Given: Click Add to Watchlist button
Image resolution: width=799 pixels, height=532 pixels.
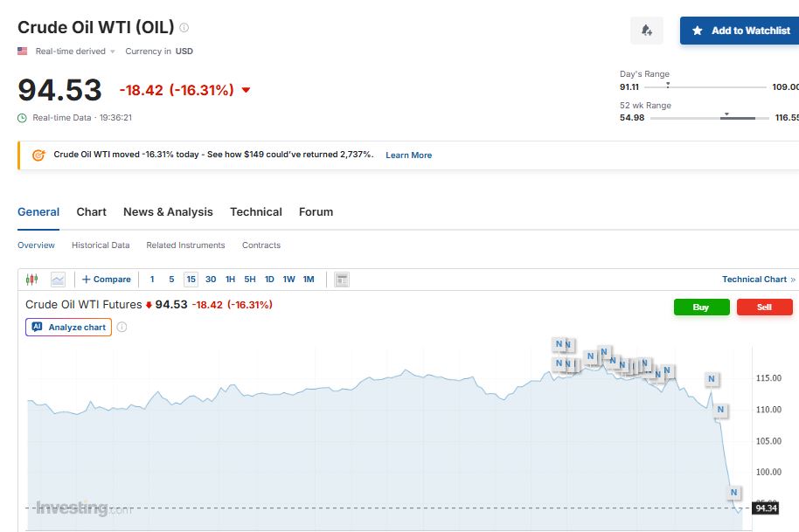Looking at the screenshot, I should point(740,31).
